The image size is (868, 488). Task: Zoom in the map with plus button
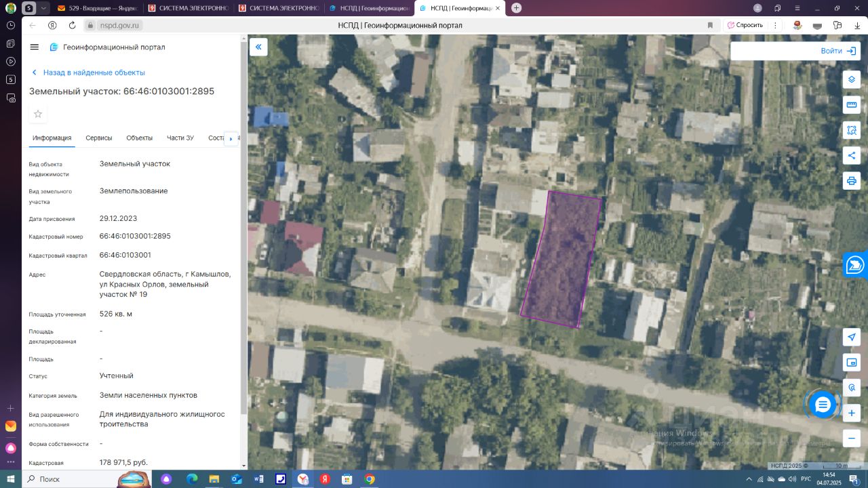click(x=852, y=413)
